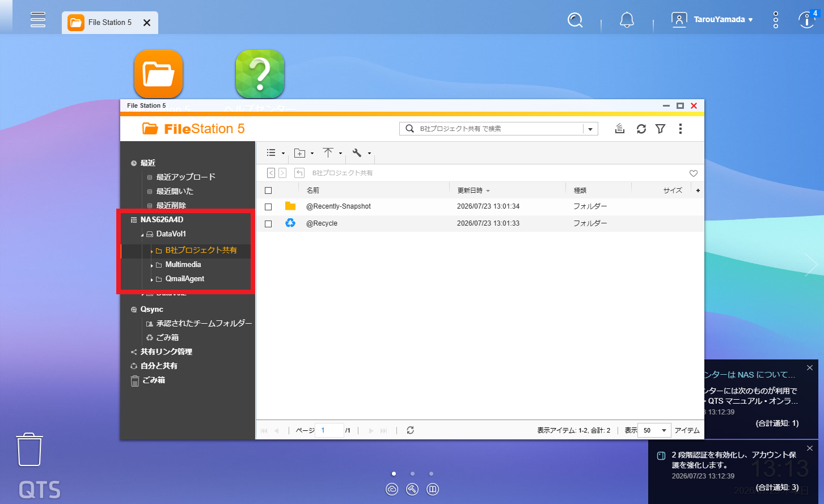Select 最近アップロード in the sidebar
Image resolution: width=824 pixels, height=504 pixels.
pyautogui.click(x=186, y=177)
